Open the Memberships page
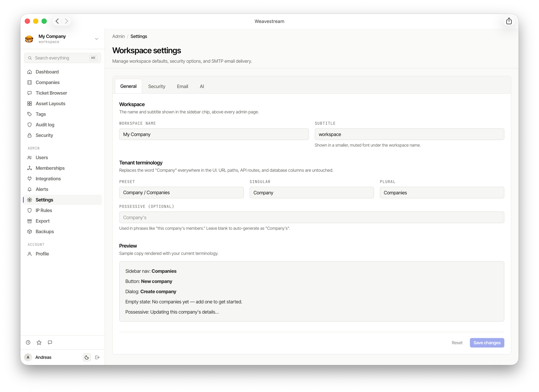This screenshot has height=392, width=539. click(63, 168)
